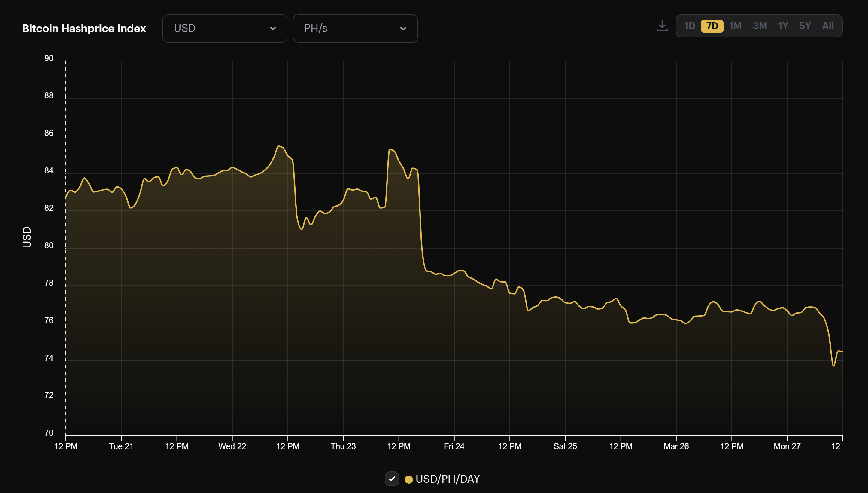
Task: Click the 90 value on Y axis
Action: [x=49, y=58]
